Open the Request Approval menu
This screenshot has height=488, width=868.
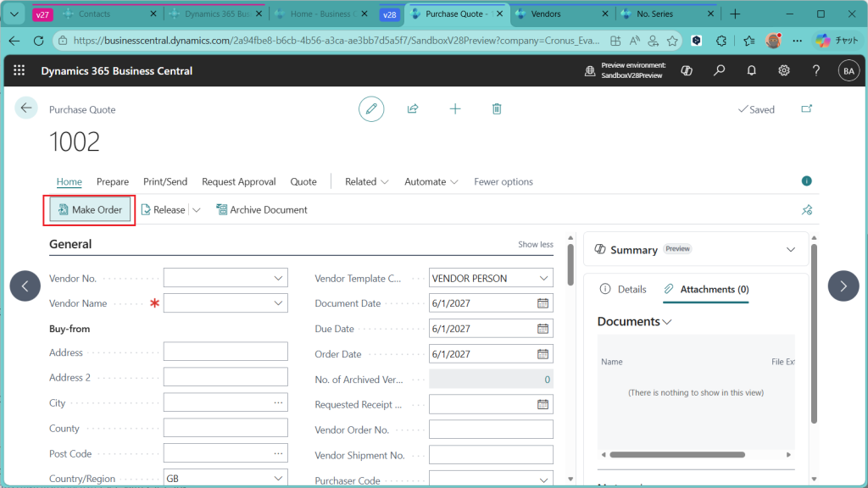coord(238,181)
